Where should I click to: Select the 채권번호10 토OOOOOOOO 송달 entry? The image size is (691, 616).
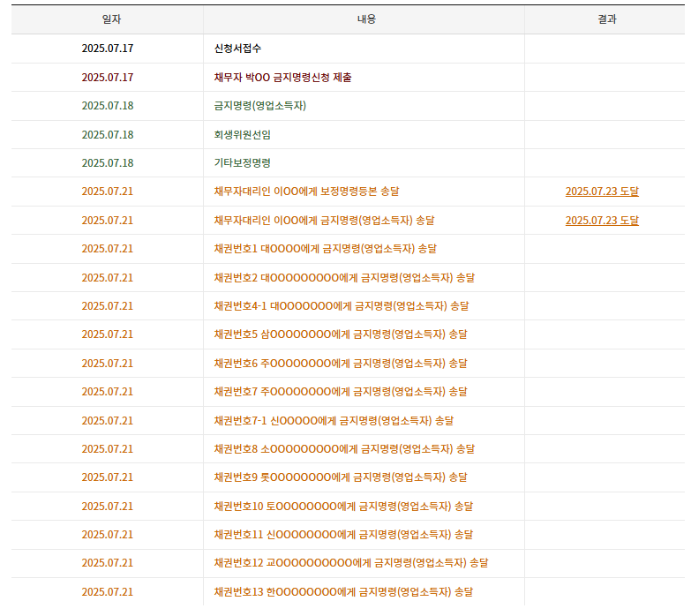point(344,506)
